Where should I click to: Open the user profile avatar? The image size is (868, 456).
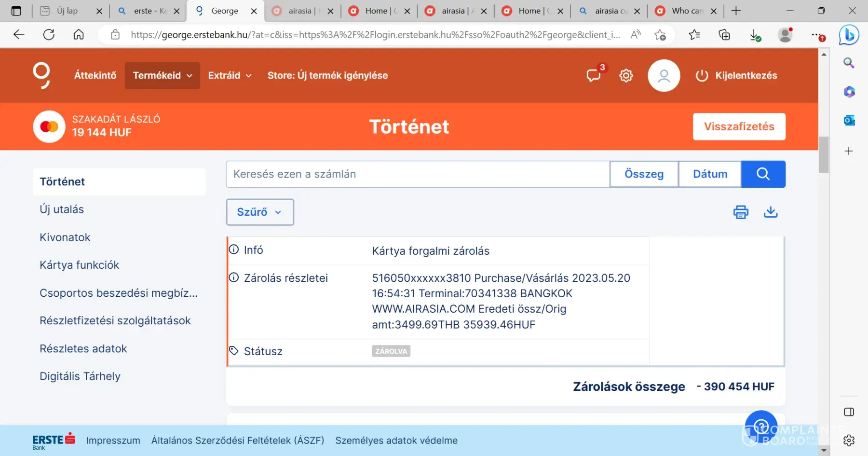[664, 75]
